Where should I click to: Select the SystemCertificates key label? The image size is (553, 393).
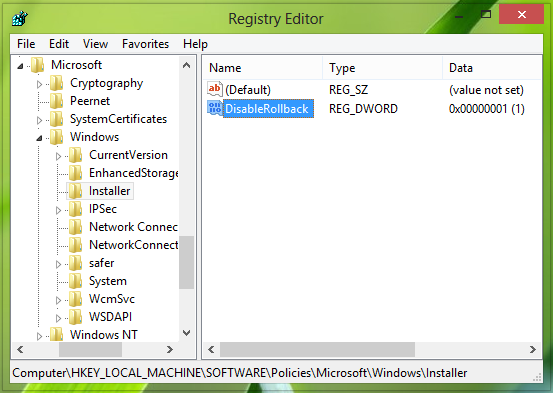tap(118, 119)
